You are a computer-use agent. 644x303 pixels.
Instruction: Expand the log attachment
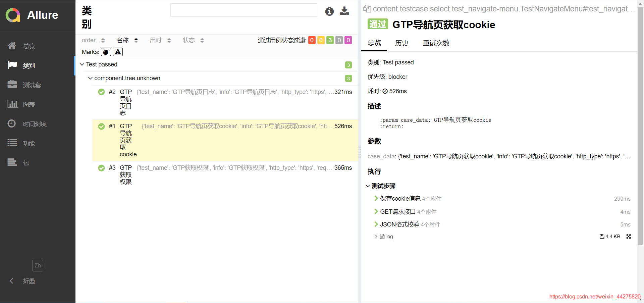(x=376, y=237)
